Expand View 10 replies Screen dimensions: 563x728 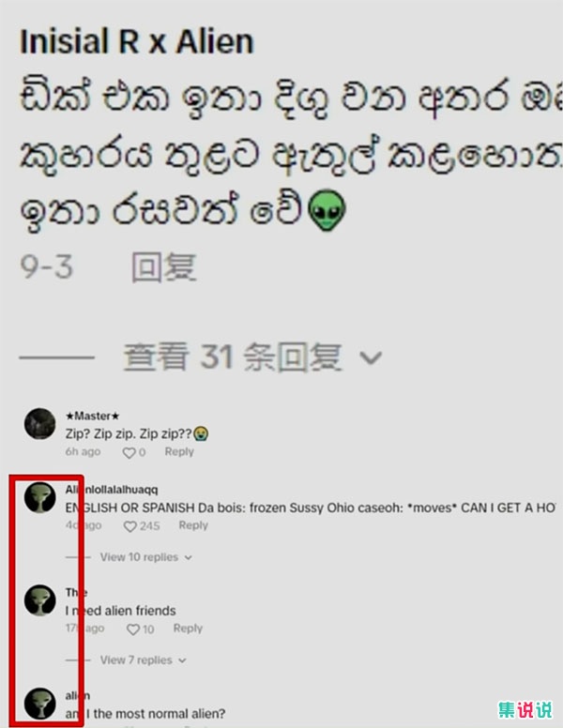tap(145, 557)
